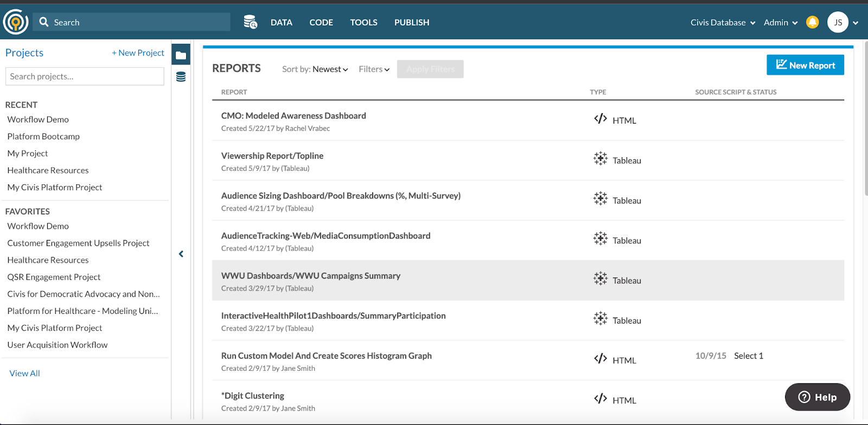Open Healthcare Resources under Recent
Image resolution: width=868 pixels, height=425 pixels.
pos(48,170)
